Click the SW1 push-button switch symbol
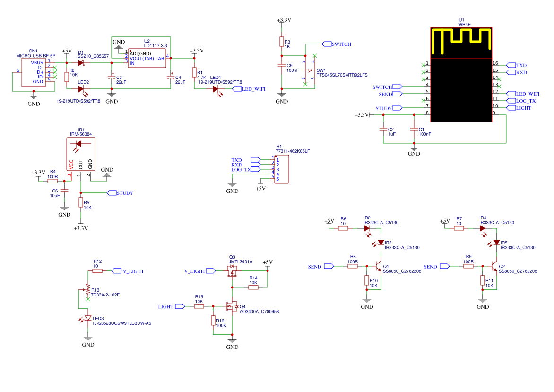The image size is (554, 392). (309, 70)
